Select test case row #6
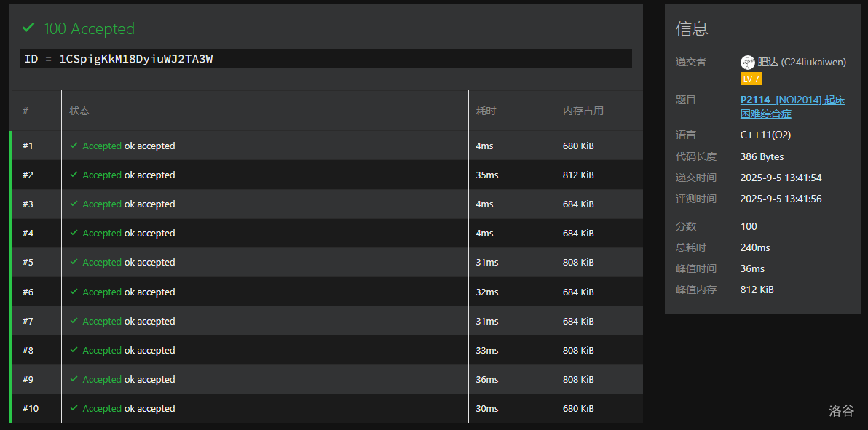Screen dimensions: 868x430 pos(327,292)
